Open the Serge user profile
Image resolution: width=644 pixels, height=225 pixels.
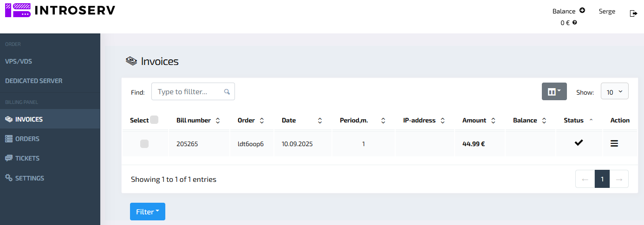(x=607, y=11)
